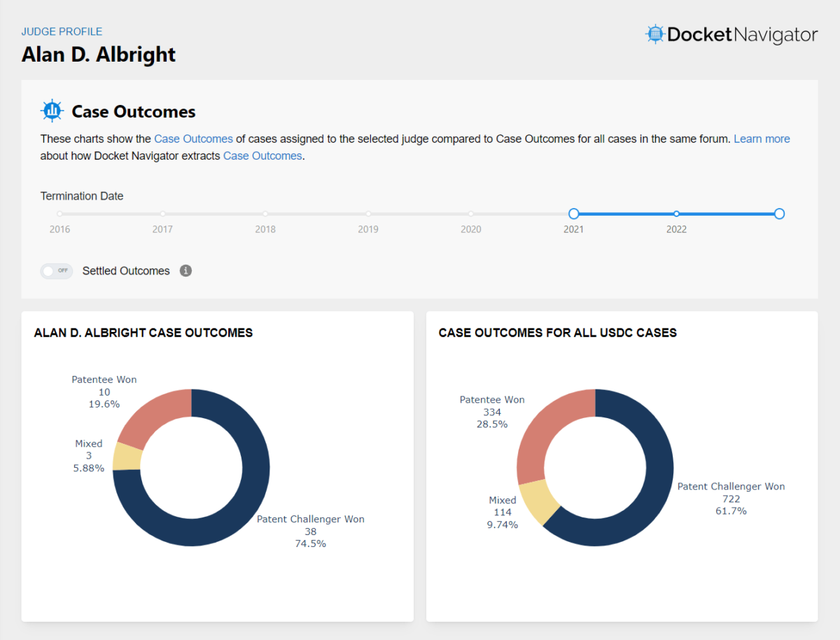Click Albright's Mixed yellow donut segment
840x640 pixels.
(x=127, y=457)
